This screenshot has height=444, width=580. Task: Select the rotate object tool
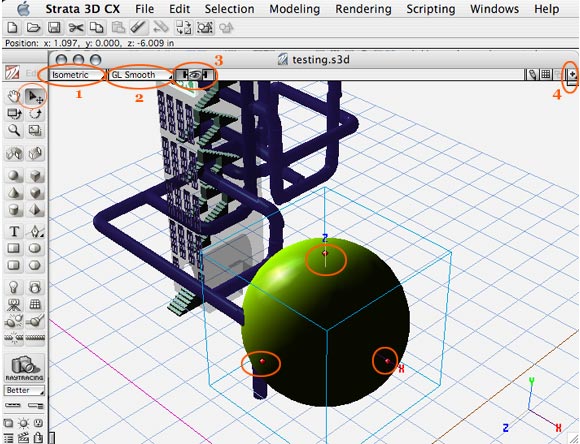[35, 114]
